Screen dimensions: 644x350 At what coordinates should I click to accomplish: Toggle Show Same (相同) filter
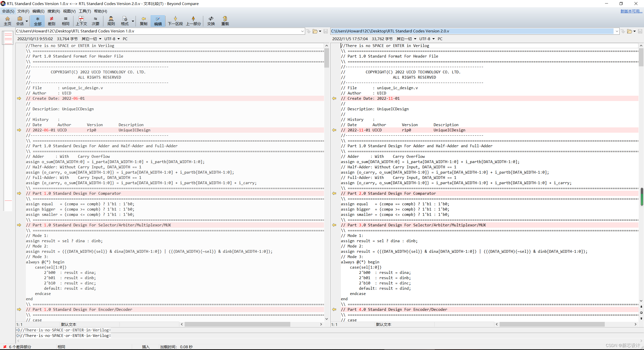pyautogui.click(x=65, y=21)
